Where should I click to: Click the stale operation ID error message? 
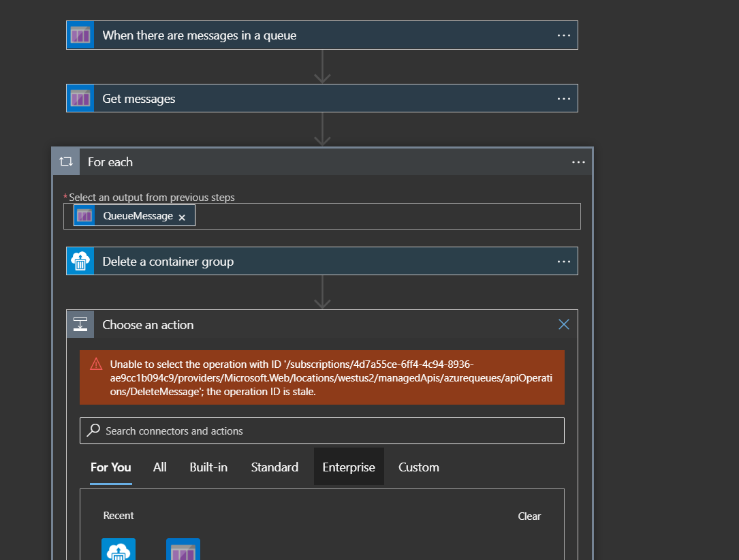point(322,377)
